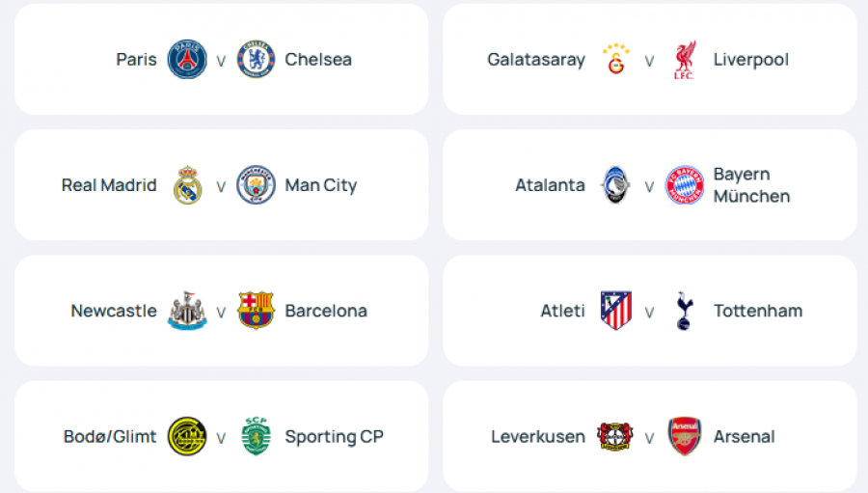Click the Liverpool club crest
This screenshot has height=493, width=868.
(685, 60)
